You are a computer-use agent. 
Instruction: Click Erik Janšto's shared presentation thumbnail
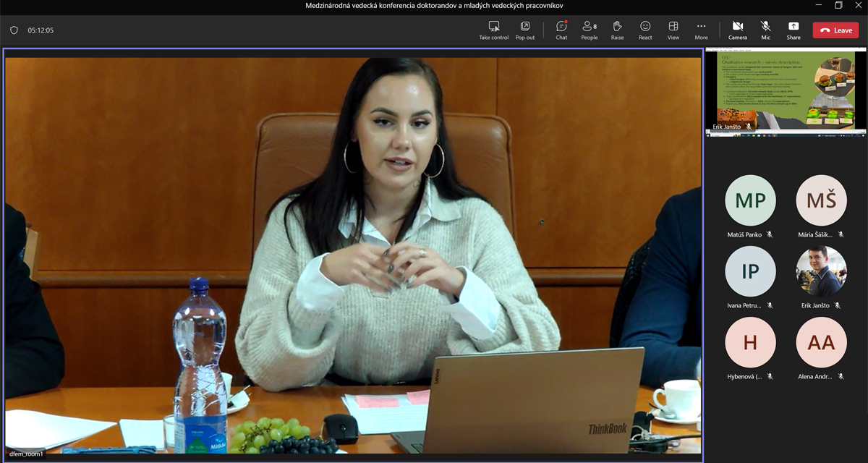pos(786,90)
